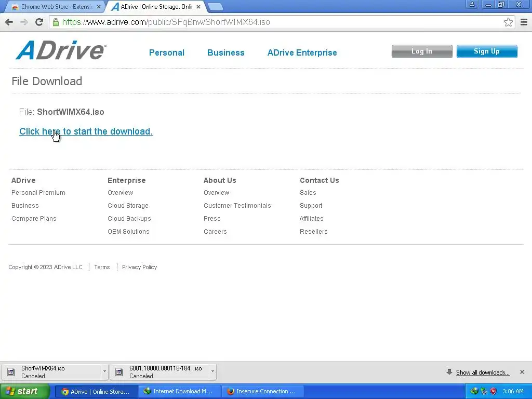The width and height of the screenshot is (532, 399).
Task: Open ADrive Enterprise menu item
Action: (302, 52)
